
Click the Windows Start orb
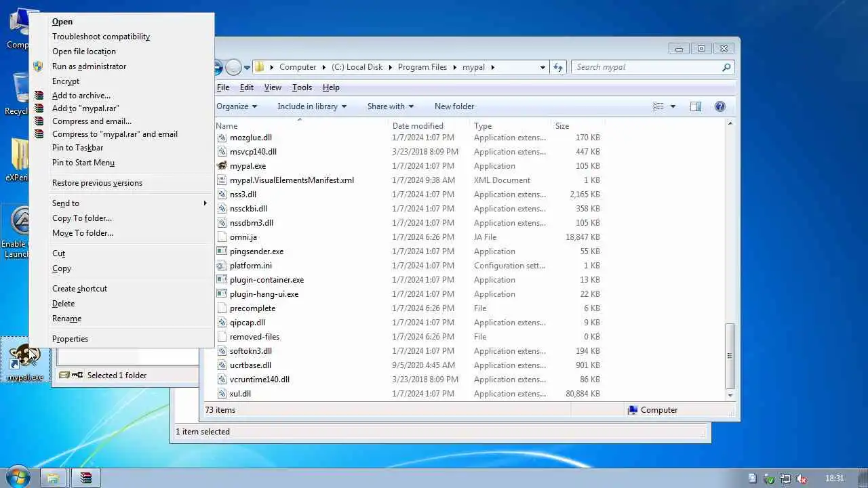coord(18,477)
